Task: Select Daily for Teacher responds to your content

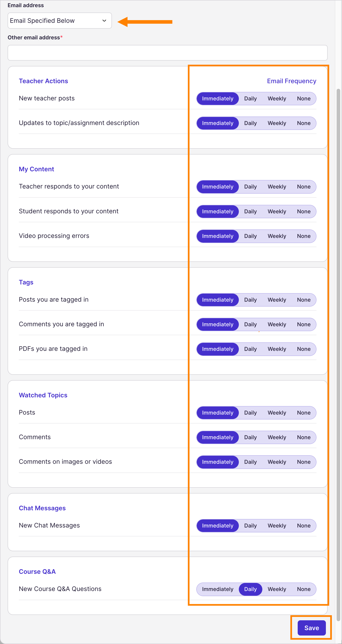Action: coord(250,187)
